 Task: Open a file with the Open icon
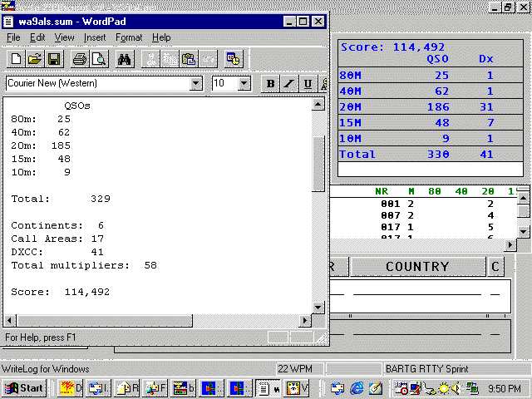pos(35,59)
